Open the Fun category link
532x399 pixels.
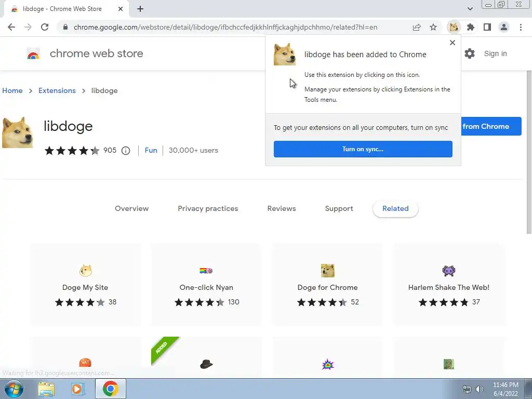[151, 150]
